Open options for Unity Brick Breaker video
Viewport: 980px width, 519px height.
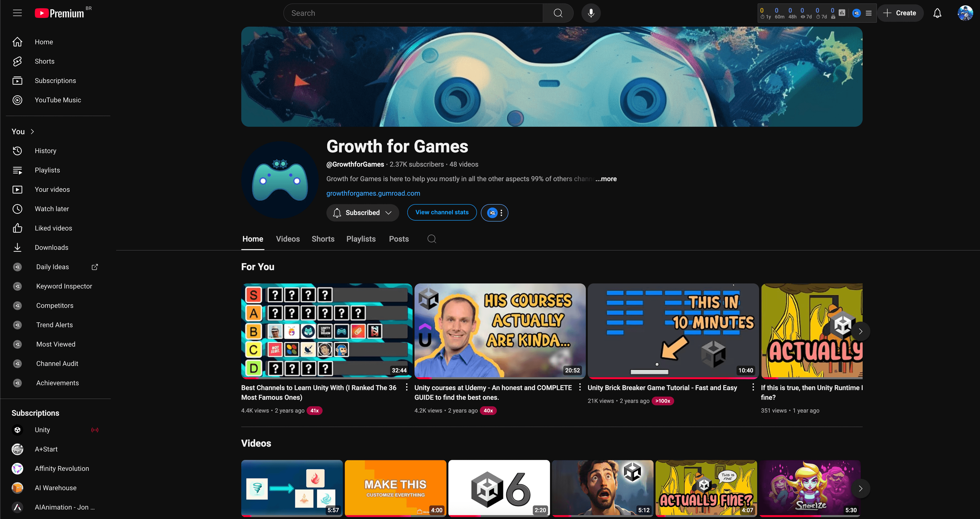coord(753,387)
